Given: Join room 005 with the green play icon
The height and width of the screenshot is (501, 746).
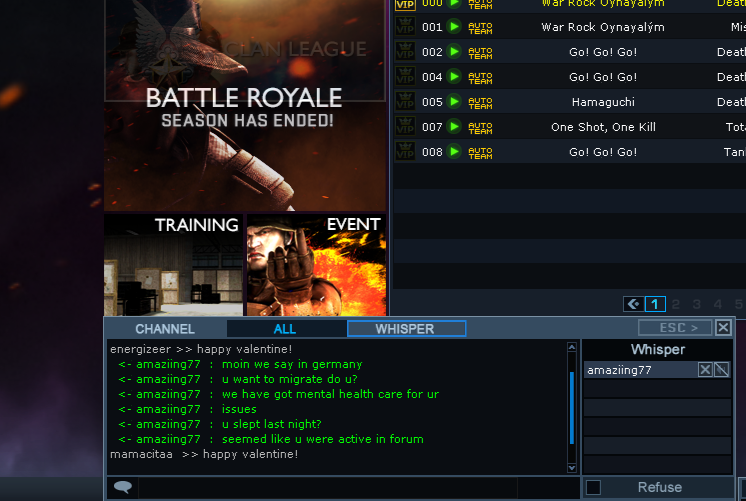Looking at the screenshot, I should pyautogui.click(x=454, y=101).
